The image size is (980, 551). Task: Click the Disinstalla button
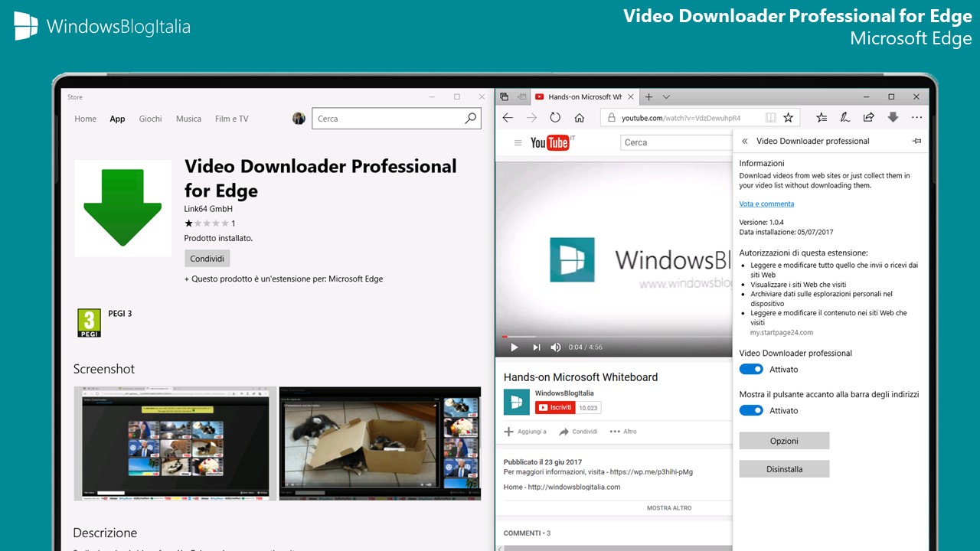784,468
